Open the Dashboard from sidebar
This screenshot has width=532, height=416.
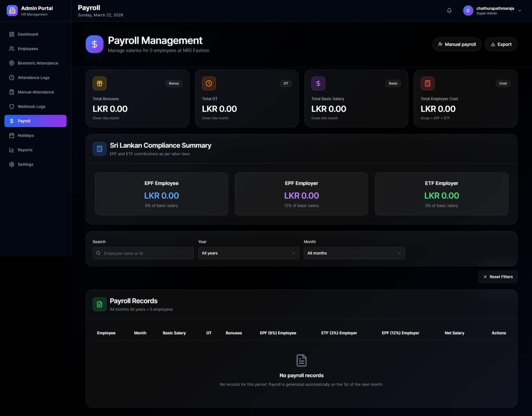coord(28,34)
